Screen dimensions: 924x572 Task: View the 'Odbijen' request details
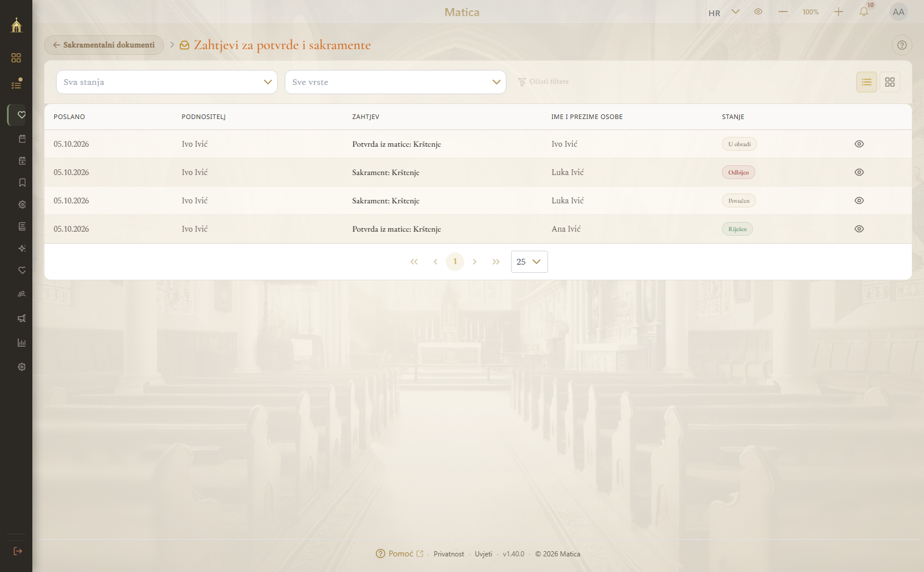tap(859, 172)
